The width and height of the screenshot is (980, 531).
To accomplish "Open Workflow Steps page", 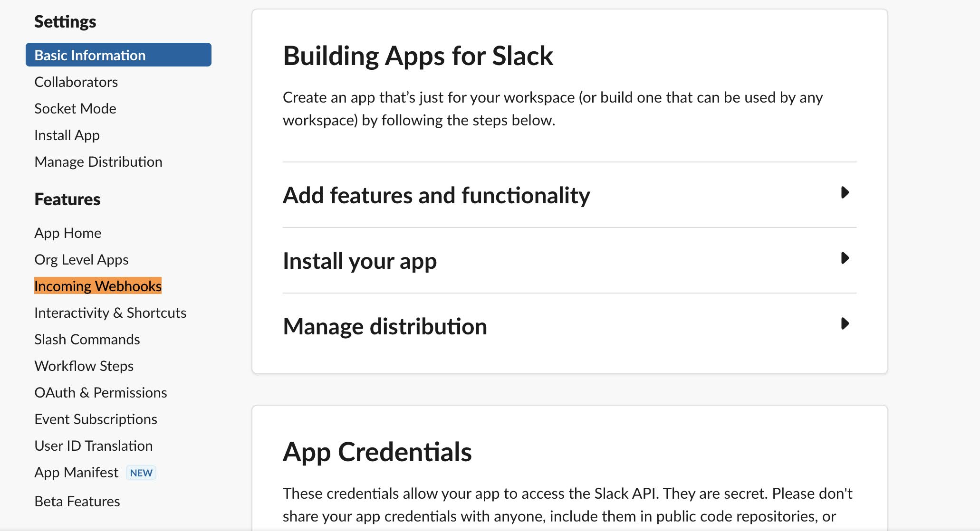I will (84, 366).
